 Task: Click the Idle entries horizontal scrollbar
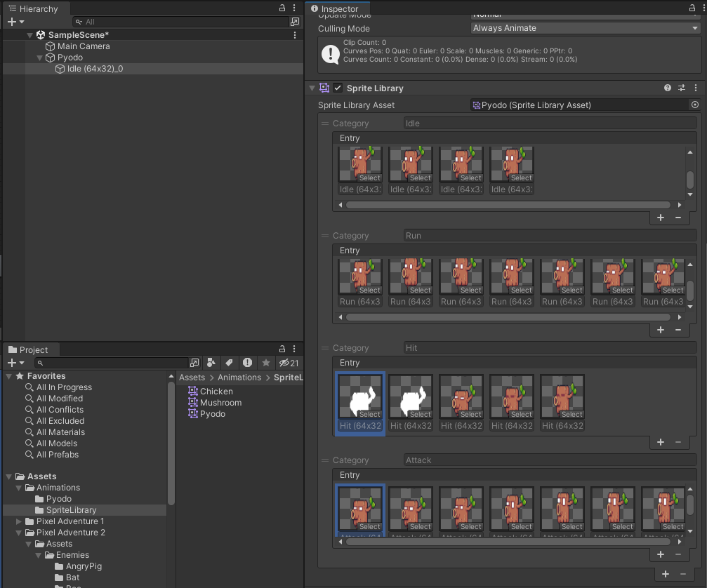point(508,205)
